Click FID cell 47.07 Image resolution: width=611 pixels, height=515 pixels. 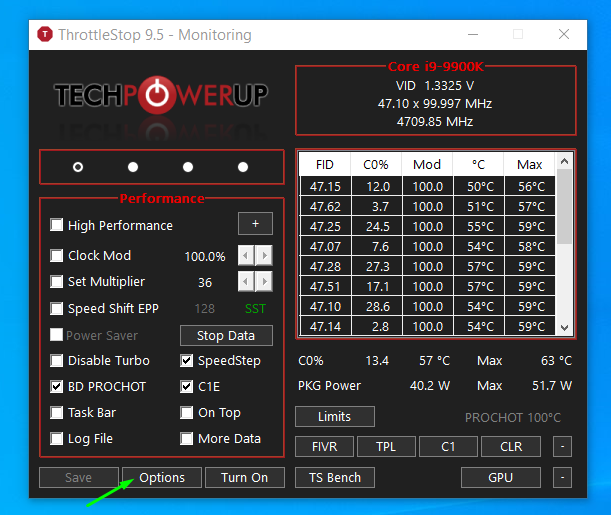point(325,246)
